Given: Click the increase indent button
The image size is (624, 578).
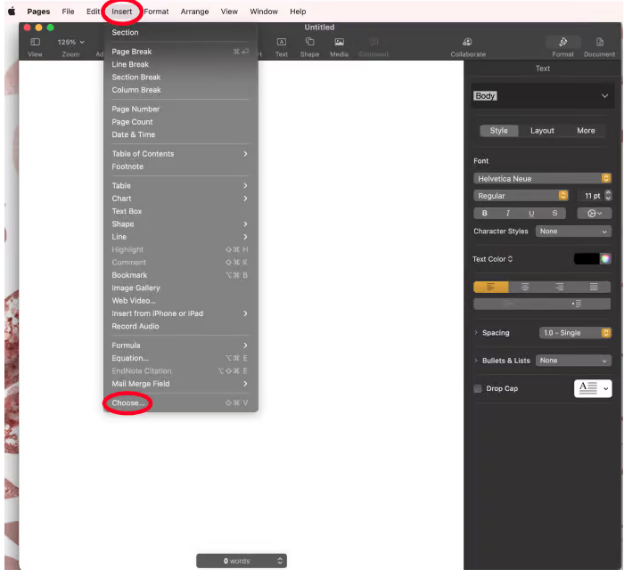Looking at the screenshot, I should tap(576, 304).
